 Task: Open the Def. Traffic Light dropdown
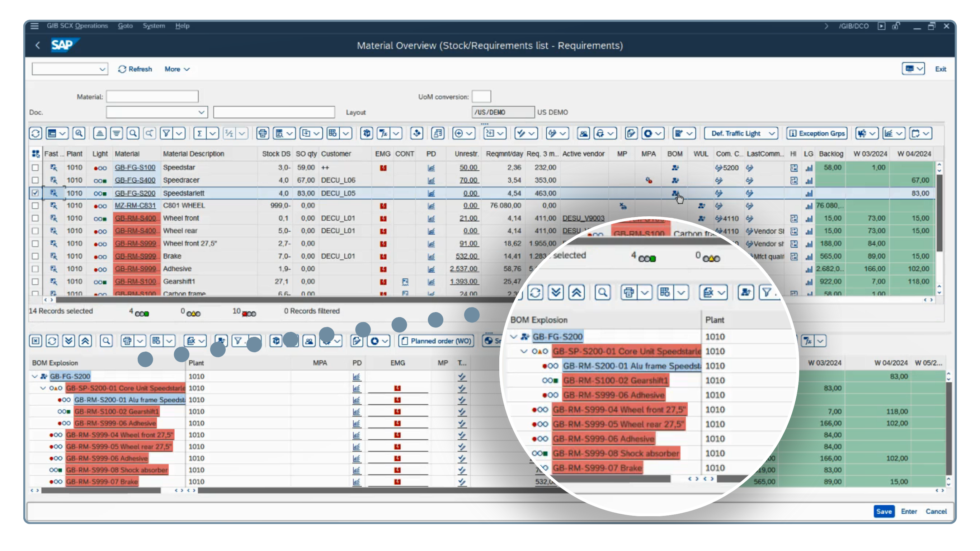772,133
